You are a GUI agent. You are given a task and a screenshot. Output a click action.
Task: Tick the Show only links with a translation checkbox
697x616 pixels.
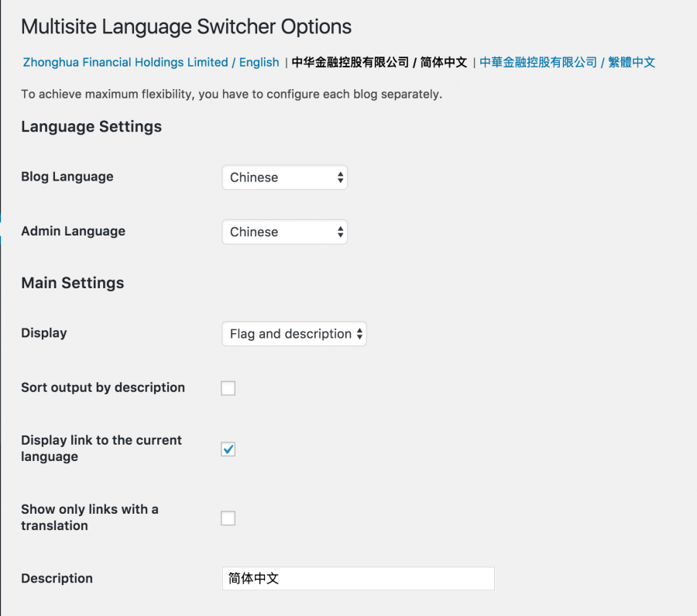228,518
